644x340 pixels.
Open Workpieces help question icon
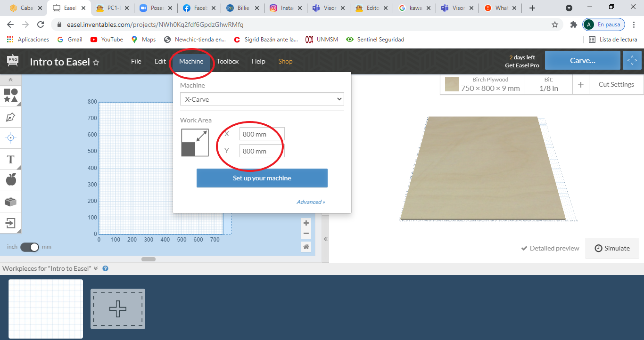tap(105, 268)
